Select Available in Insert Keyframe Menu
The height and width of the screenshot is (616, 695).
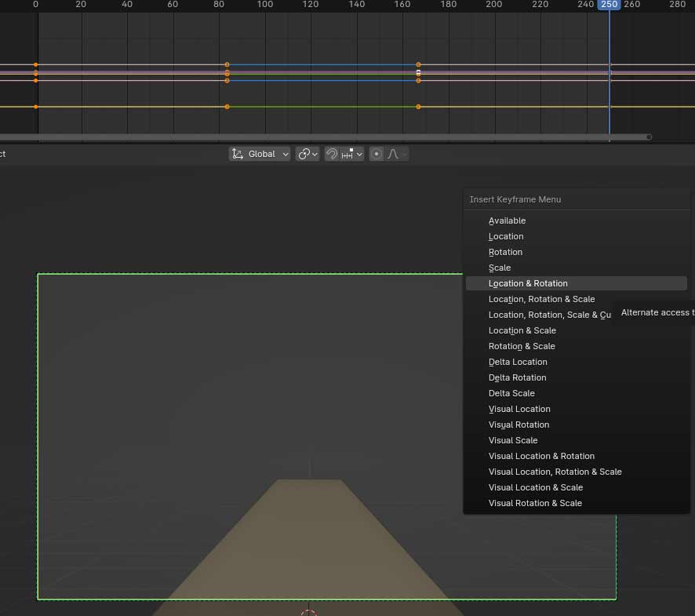(x=507, y=221)
